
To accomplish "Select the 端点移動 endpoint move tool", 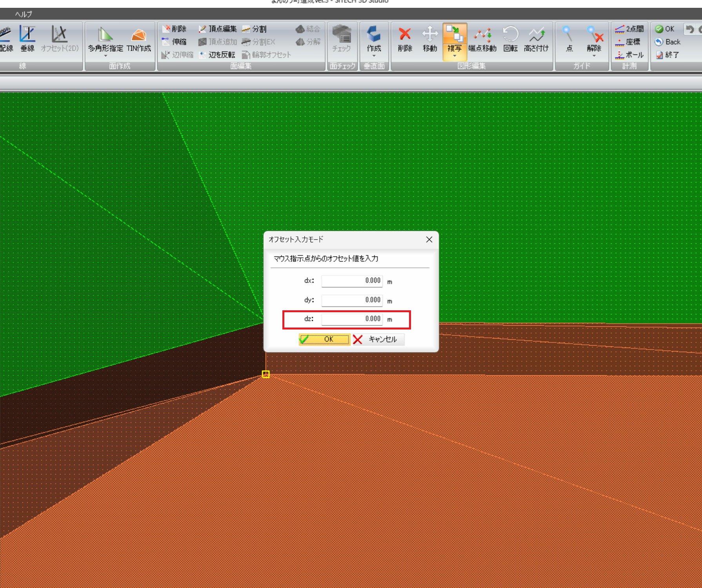I will point(482,39).
